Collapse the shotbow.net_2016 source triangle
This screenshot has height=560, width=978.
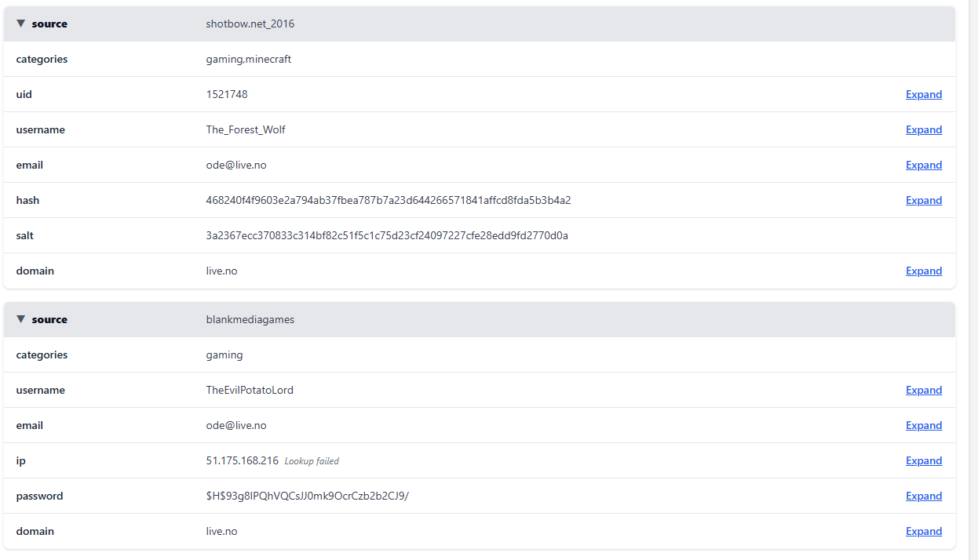tap(21, 24)
